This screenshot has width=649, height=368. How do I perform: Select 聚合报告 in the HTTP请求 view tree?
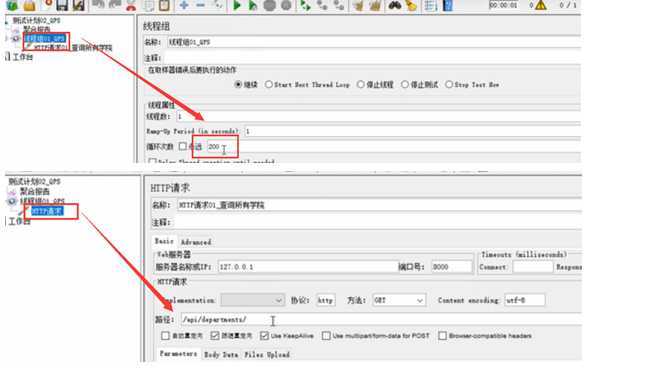(35, 191)
